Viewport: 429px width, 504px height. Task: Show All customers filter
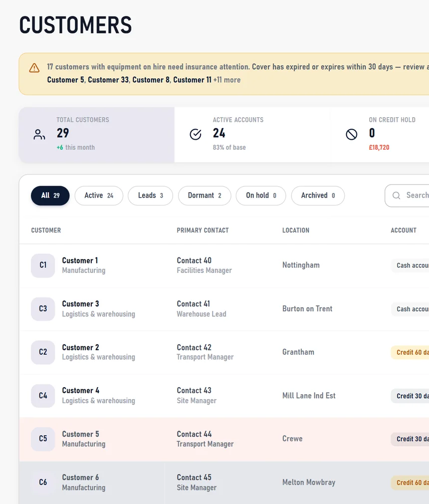[x=50, y=196]
